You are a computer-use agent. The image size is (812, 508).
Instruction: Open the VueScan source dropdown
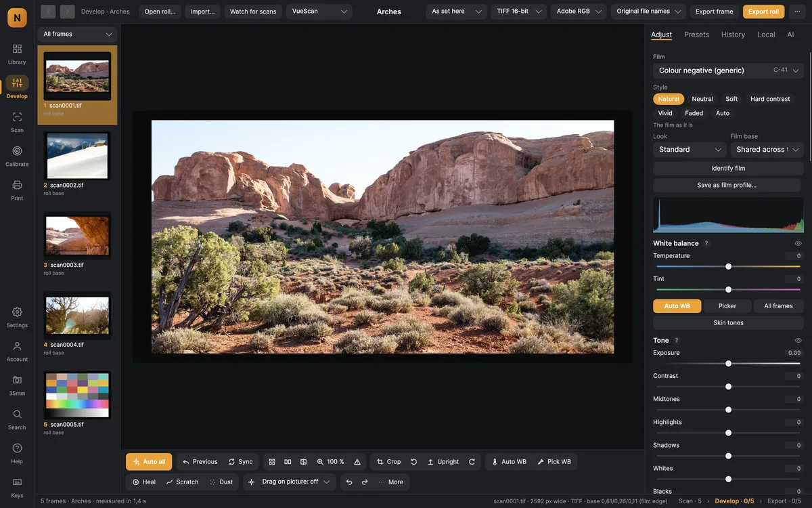(x=319, y=12)
